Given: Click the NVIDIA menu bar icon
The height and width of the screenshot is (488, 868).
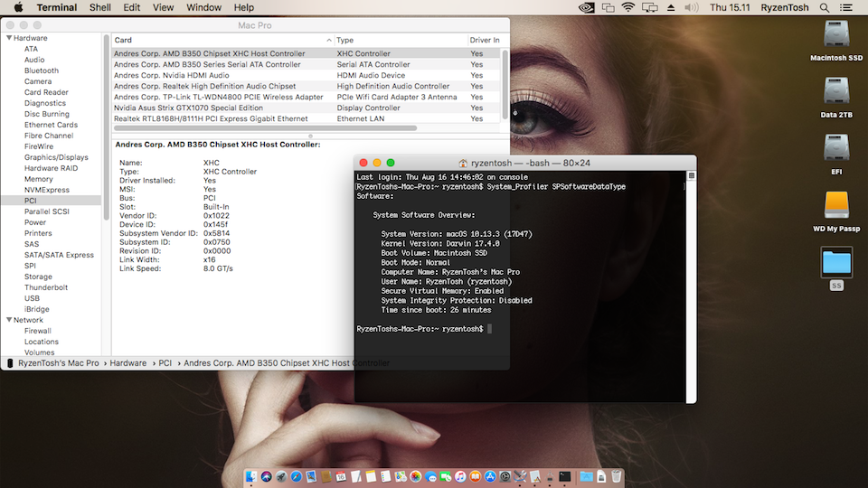Looking at the screenshot, I should (584, 7).
